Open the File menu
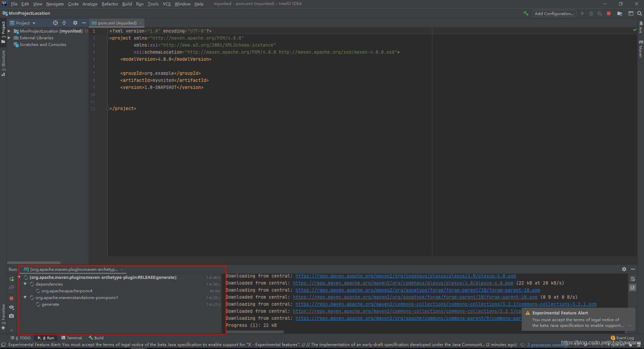Image resolution: width=644 pixels, height=349 pixels. [14, 4]
